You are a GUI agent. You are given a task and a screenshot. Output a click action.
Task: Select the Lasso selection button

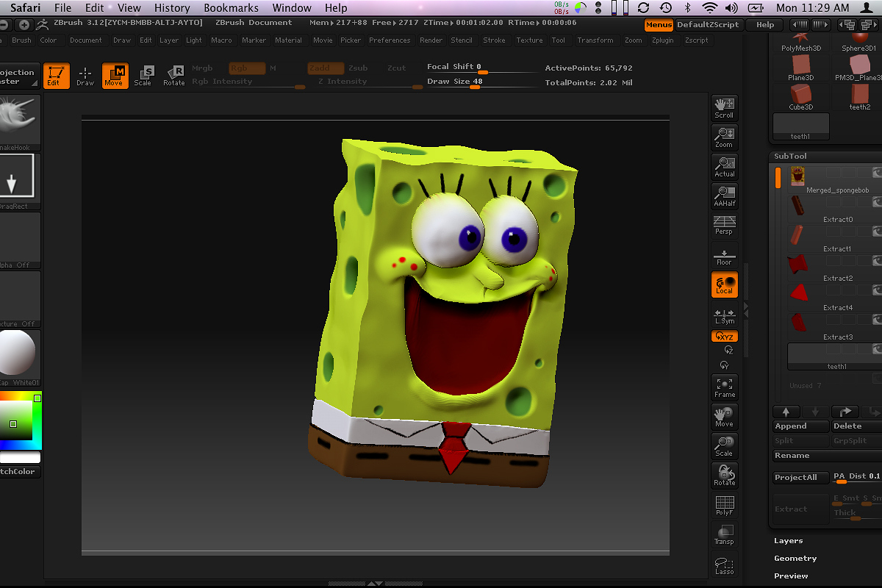tap(724, 564)
